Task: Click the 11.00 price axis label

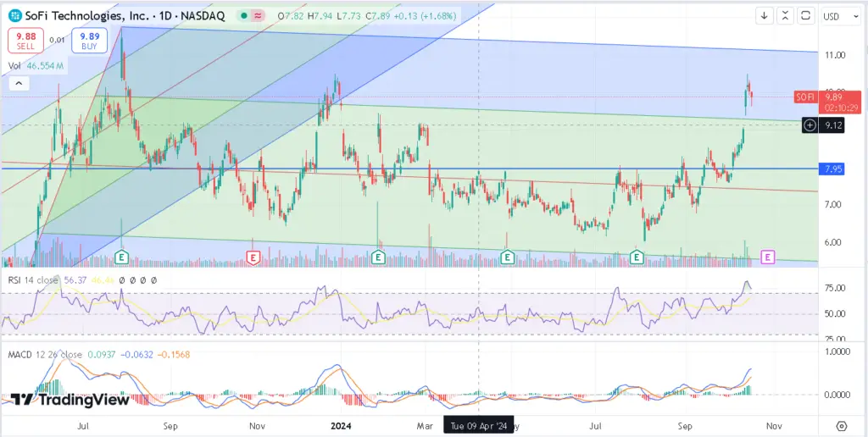Action: 834,55
